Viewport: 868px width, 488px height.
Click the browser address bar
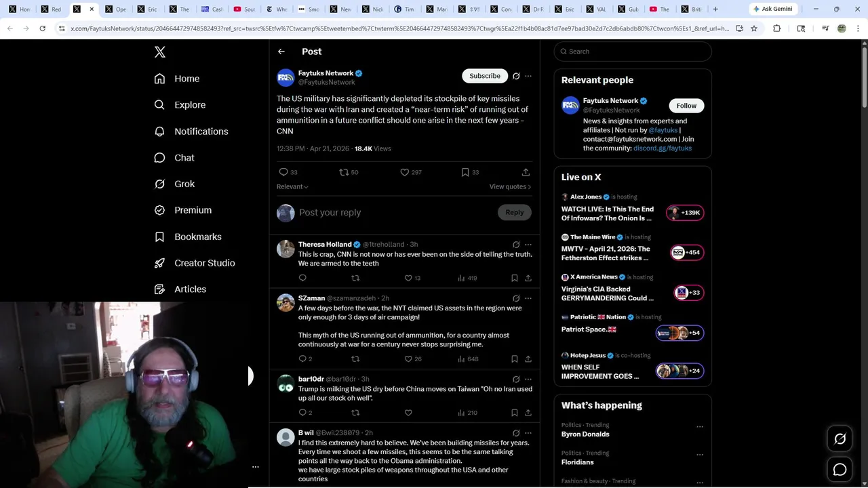[x=399, y=28]
